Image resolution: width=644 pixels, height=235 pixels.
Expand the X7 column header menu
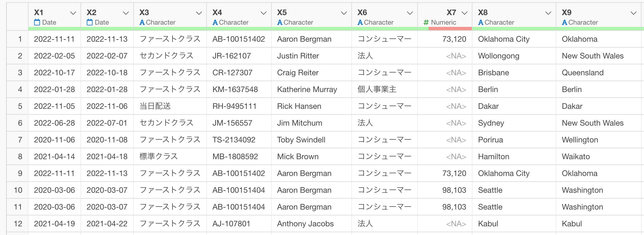click(x=465, y=13)
